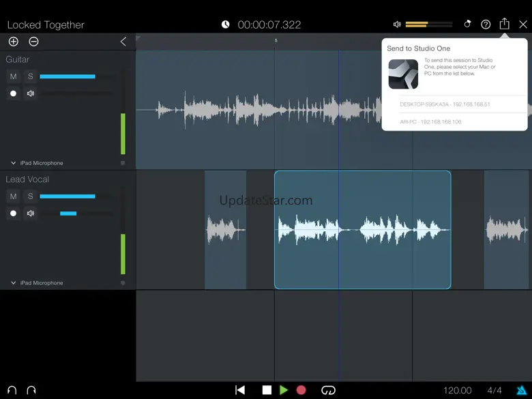Solo the Lead Vocal track

coord(31,196)
